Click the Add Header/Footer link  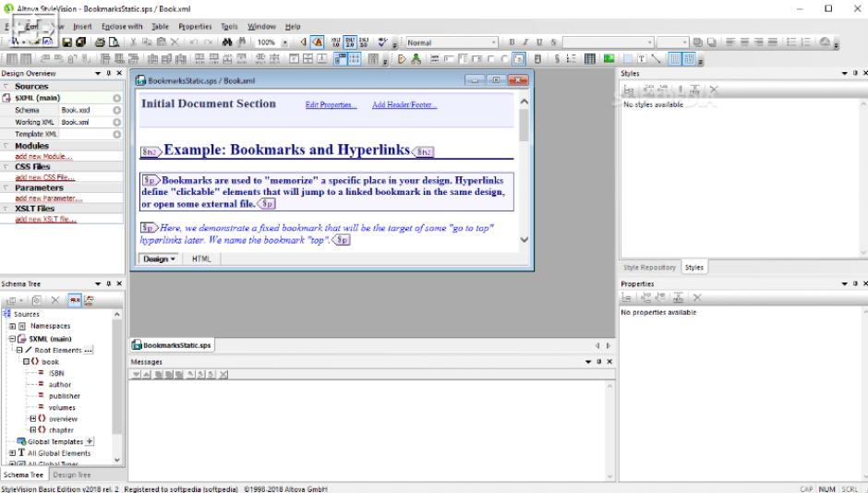point(404,104)
